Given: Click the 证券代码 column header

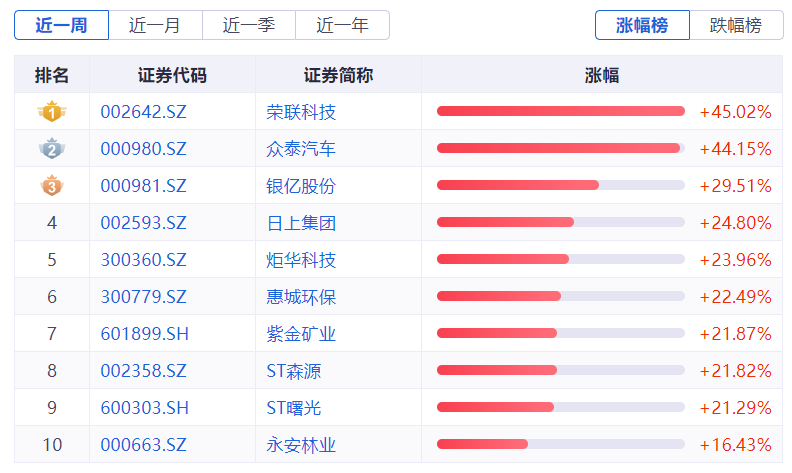Looking at the screenshot, I should pos(172,75).
